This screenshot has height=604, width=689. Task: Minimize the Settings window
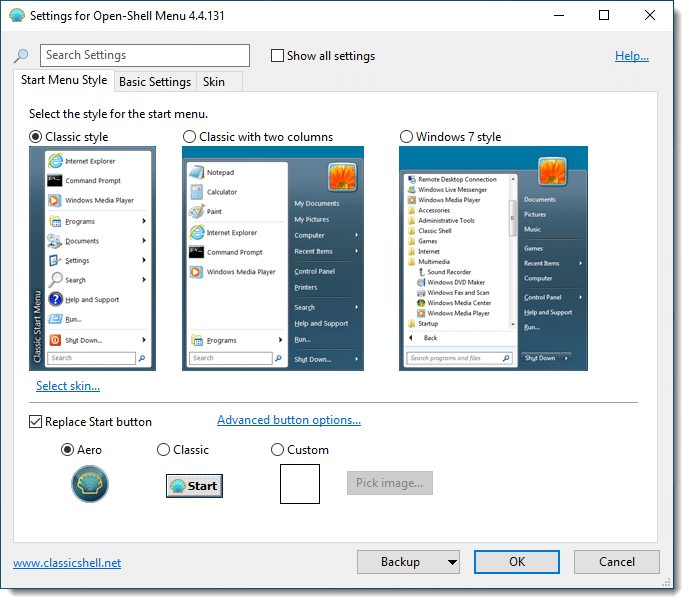[559, 15]
